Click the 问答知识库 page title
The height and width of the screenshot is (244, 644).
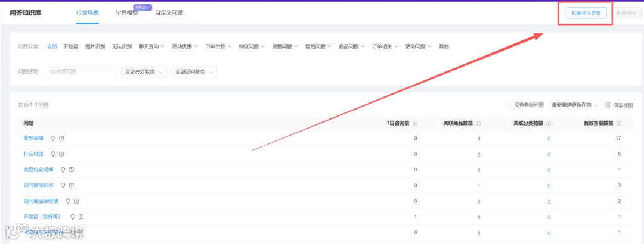[26, 12]
